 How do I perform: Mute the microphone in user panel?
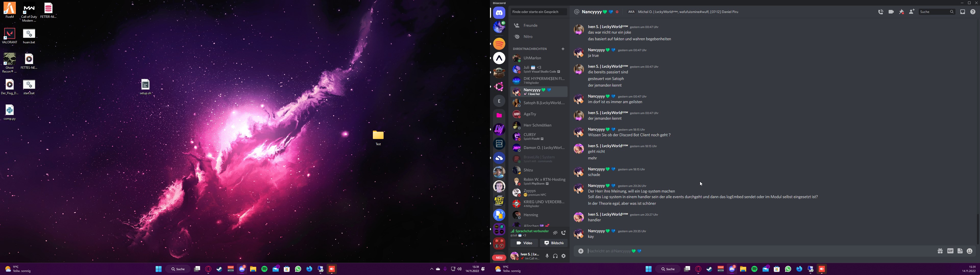coord(547,256)
